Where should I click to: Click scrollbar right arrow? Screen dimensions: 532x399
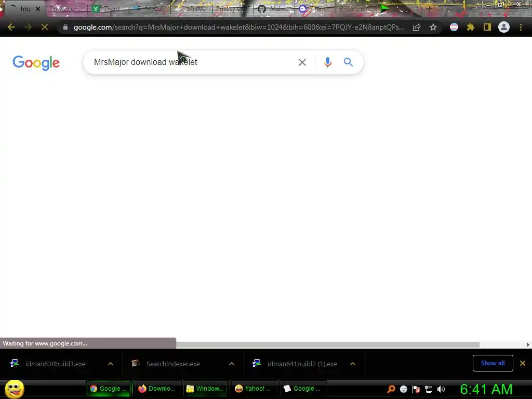[x=528, y=345]
